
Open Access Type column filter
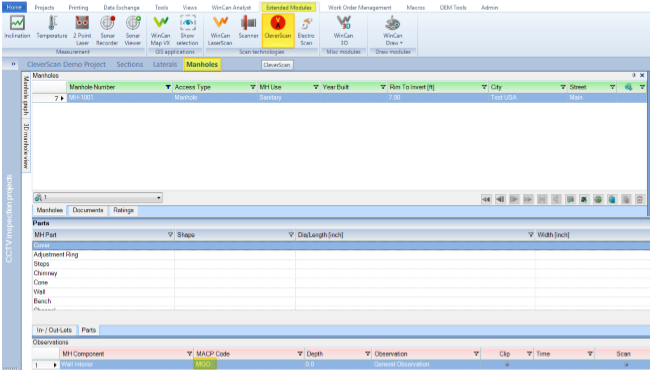(x=252, y=87)
